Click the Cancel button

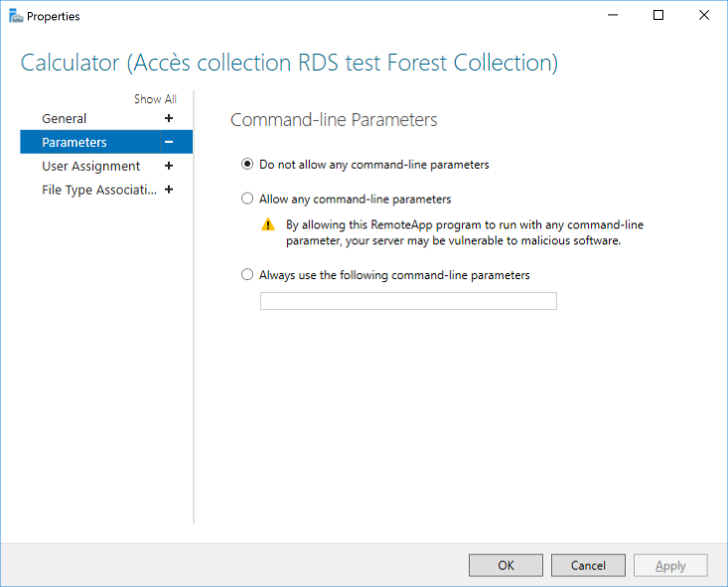click(588, 565)
